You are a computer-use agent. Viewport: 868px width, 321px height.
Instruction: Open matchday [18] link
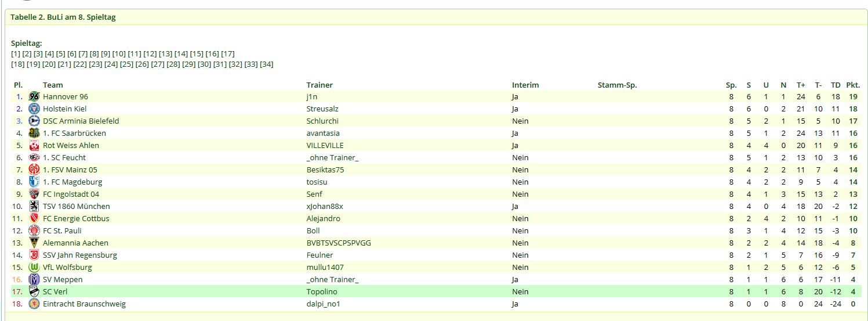(x=18, y=64)
